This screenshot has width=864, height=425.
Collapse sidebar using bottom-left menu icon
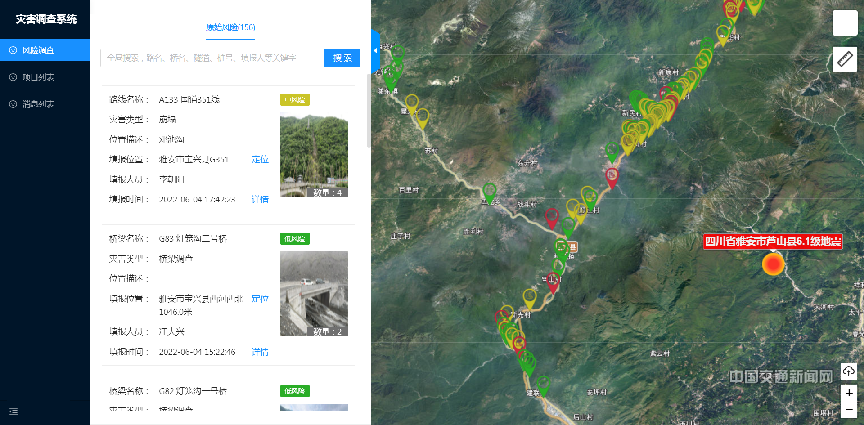[x=13, y=411]
